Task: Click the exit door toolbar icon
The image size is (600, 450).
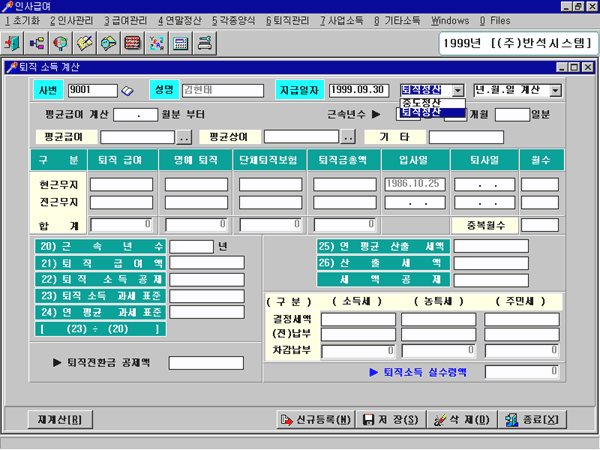Action: coord(14,43)
